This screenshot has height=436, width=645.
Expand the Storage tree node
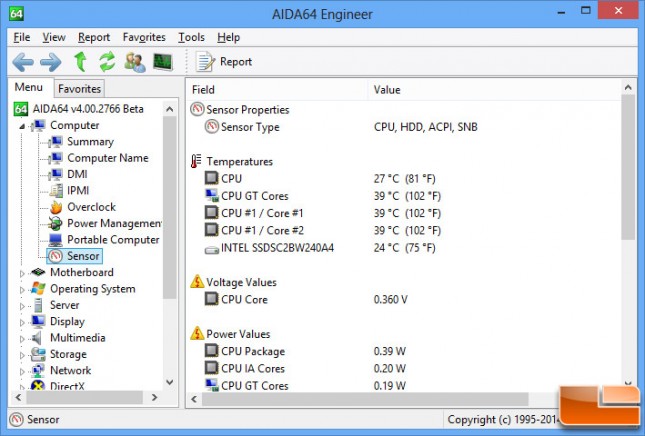[x=22, y=355]
